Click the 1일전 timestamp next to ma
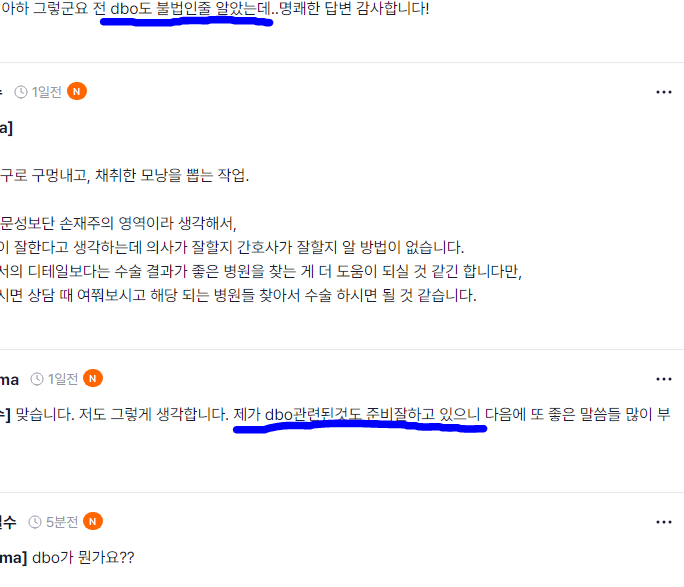 pos(62,379)
